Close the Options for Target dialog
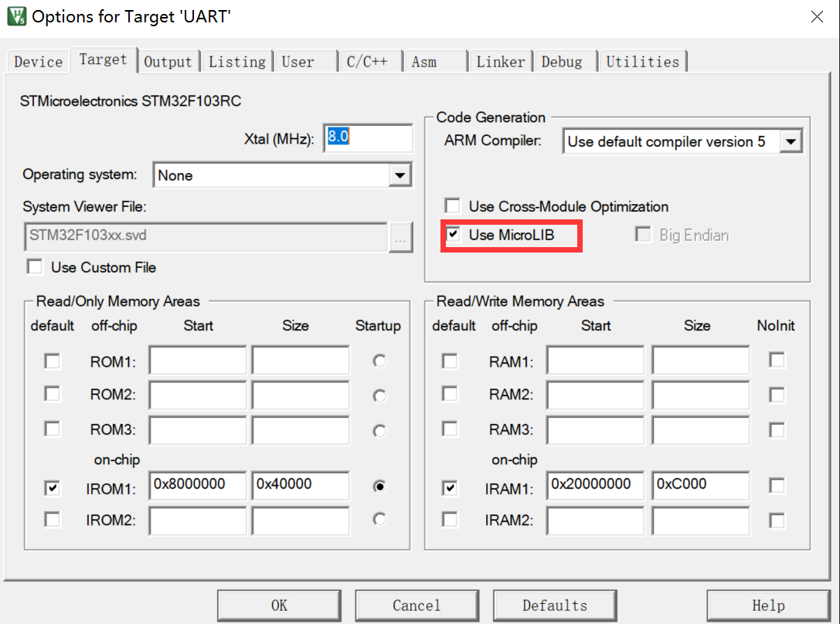Viewport: 840px width, 624px height. [816, 16]
